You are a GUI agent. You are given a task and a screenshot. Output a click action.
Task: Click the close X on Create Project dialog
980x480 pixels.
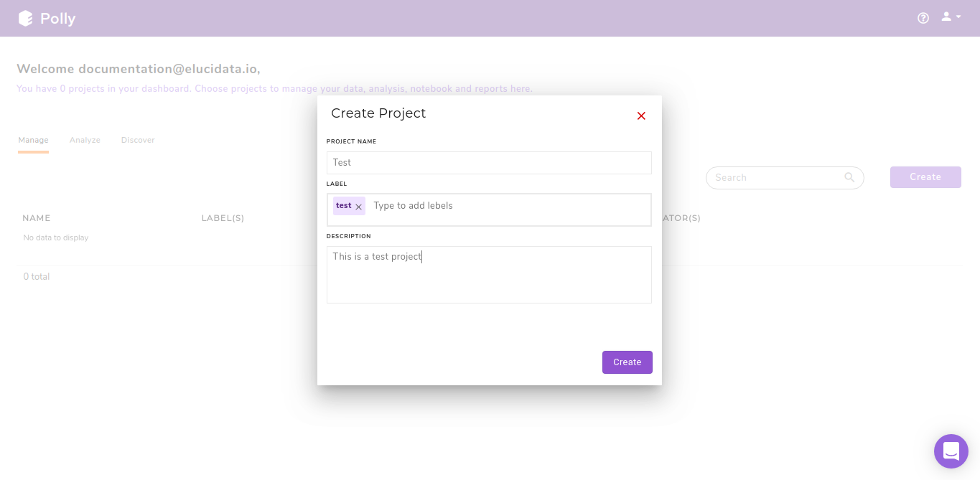click(640, 116)
